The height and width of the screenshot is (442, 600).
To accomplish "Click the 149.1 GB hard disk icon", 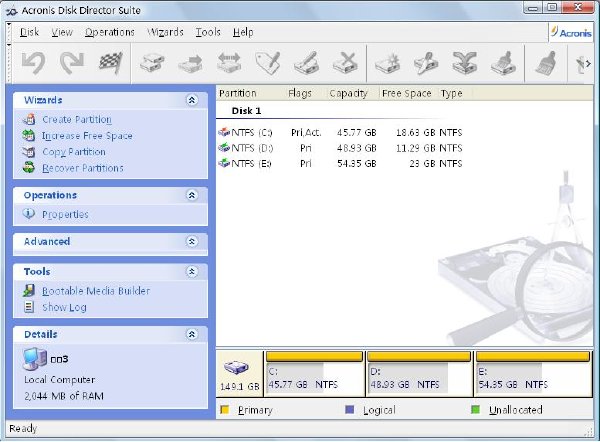I will click(236, 367).
